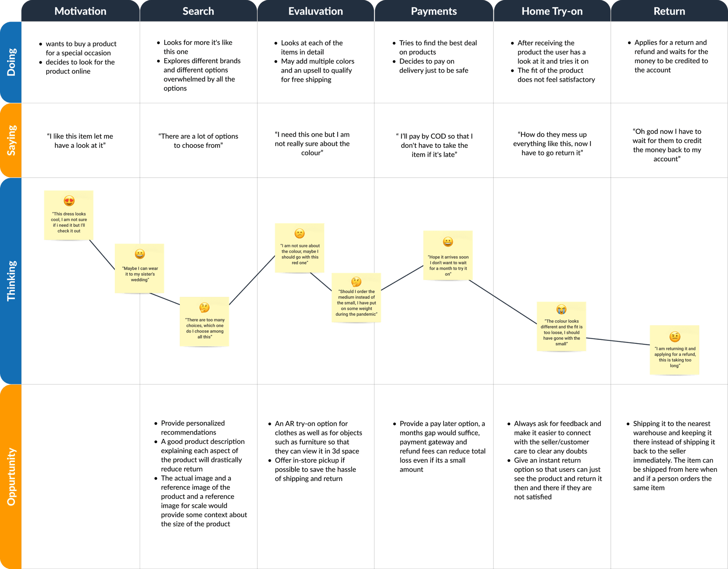Select the Home Try-on column header

pyautogui.click(x=552, y=11)
